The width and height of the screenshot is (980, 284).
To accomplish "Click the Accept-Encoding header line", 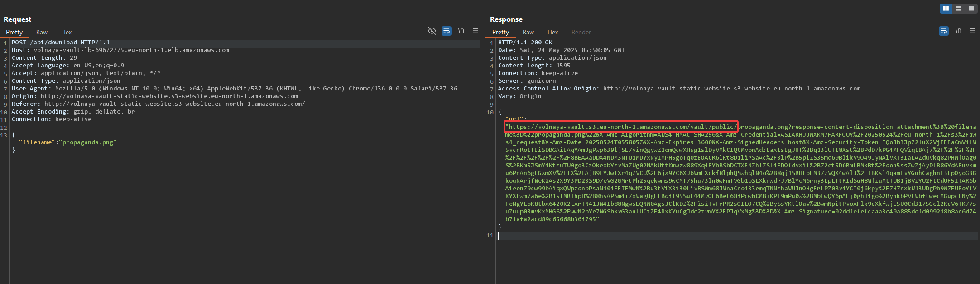I will [x=73, y=112].
